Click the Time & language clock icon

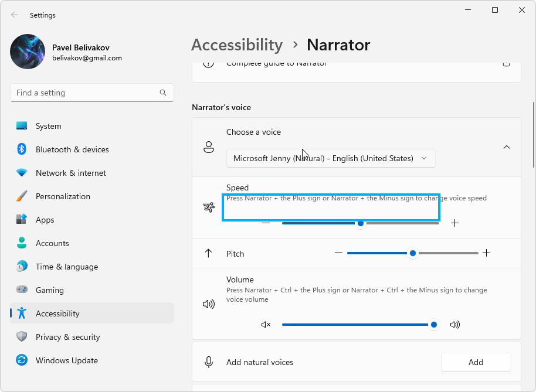point(22,267)
